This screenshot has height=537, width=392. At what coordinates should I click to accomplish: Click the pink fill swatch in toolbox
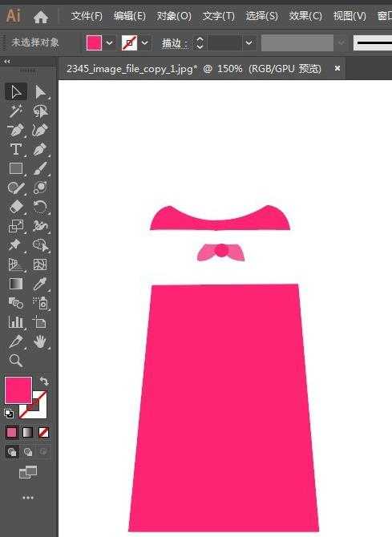pyautogui.click(x=18, y=390)
